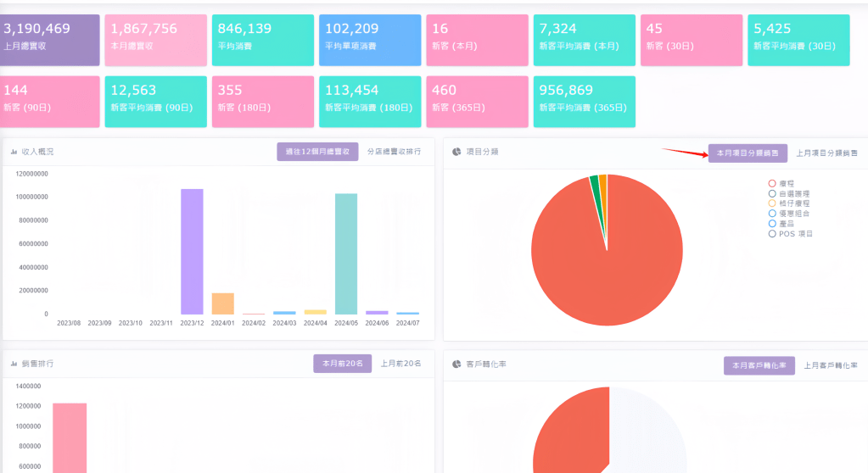Image resolution: width=868 pixels, height=473 pixels.
Task: Switch to 本月項目分類銷售 tab
Action: [x=748, y=153]
